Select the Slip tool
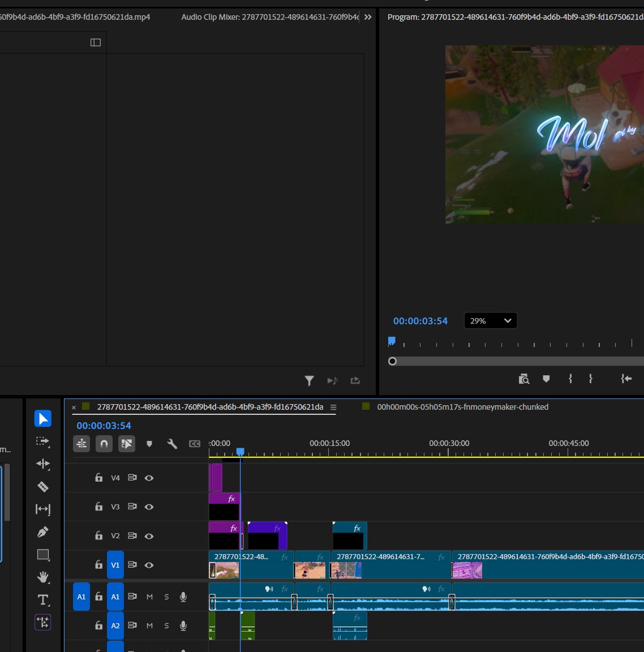Image resolution: width=644 pixels, height=652 pixels. pos(43,509)
